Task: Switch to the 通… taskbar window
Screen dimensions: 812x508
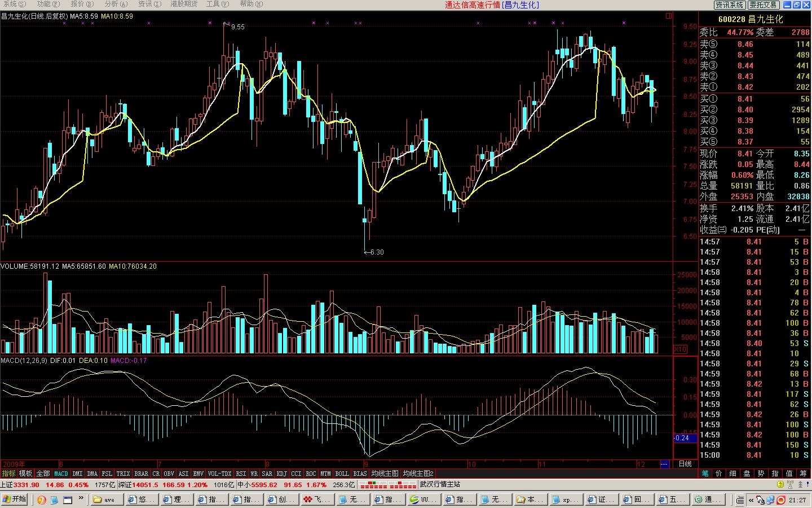Action: click(708, 500)
